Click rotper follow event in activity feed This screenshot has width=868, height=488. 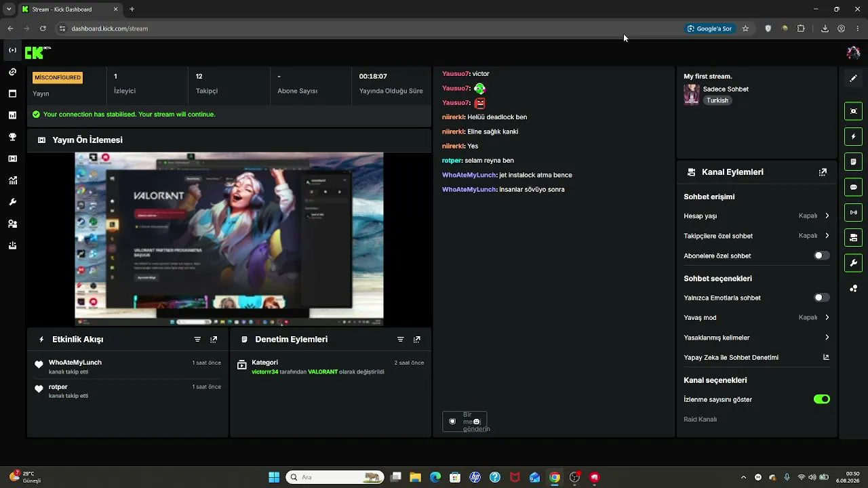coord(128,391)
